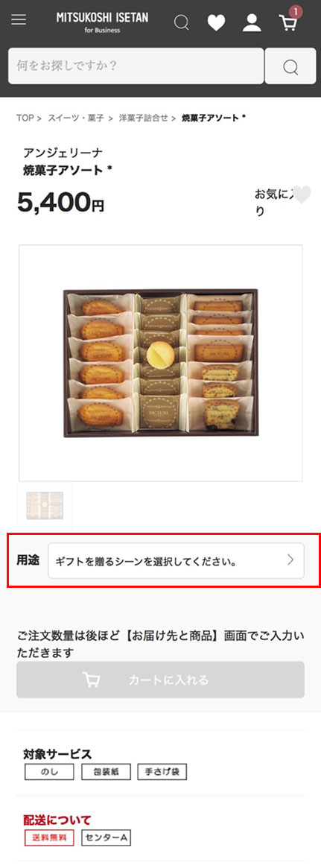Open スイーツ・菓子 breadcrumb category
321x868 pixels.
click(77, 118)
